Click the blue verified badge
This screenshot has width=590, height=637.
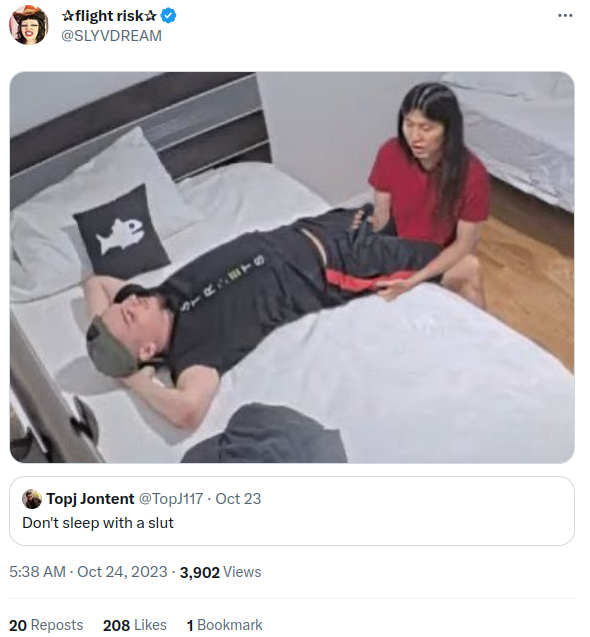click(x=168, y=16)
